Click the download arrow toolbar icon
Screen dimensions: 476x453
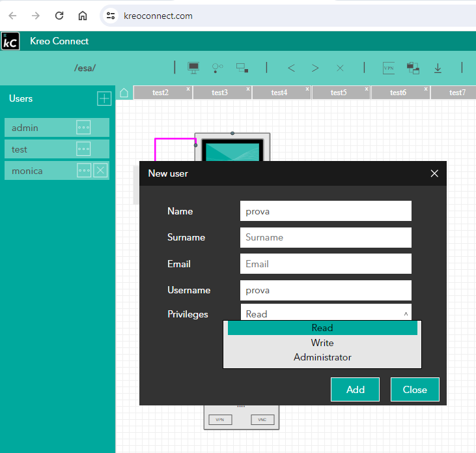coord(438,68)
